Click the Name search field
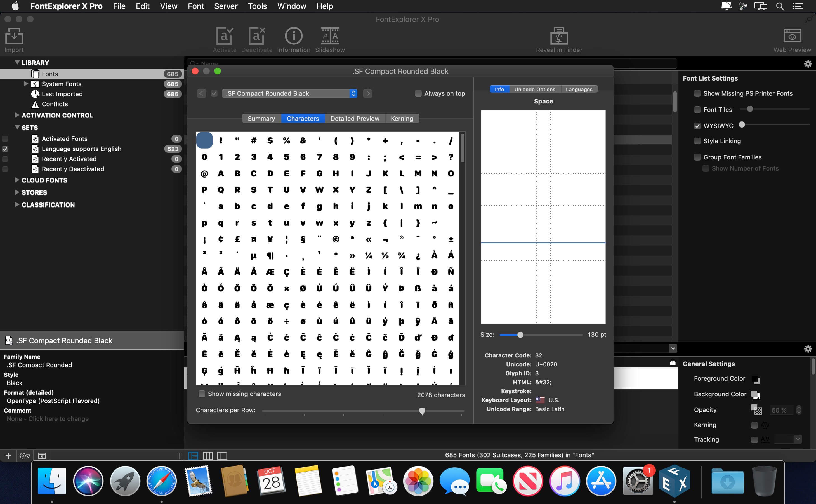 coord(432,63)
